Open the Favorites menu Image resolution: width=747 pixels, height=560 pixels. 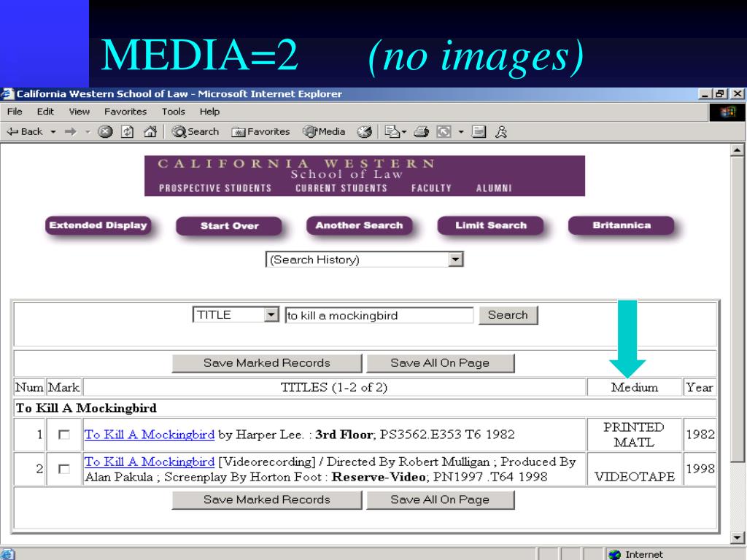tap(125, 112)
